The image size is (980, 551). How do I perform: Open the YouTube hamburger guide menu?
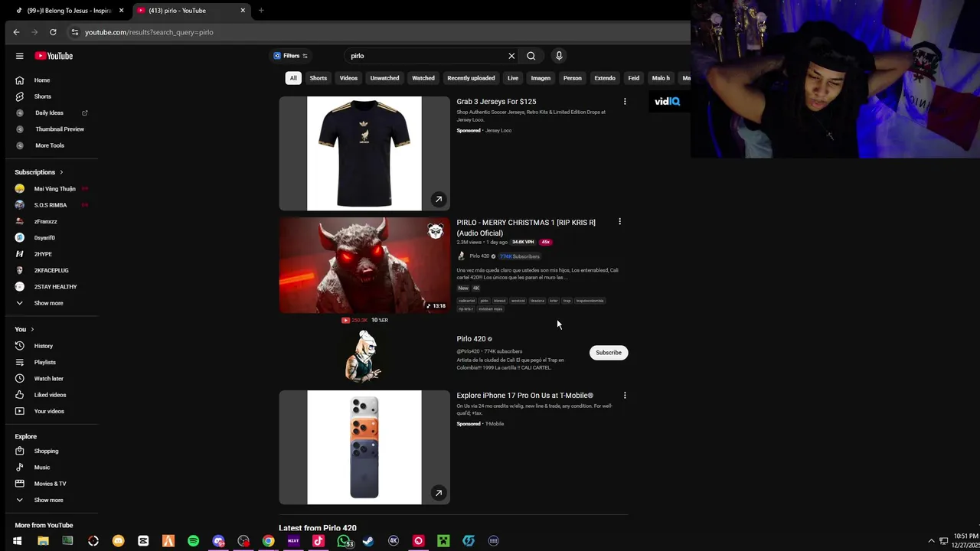coord(19,56)
